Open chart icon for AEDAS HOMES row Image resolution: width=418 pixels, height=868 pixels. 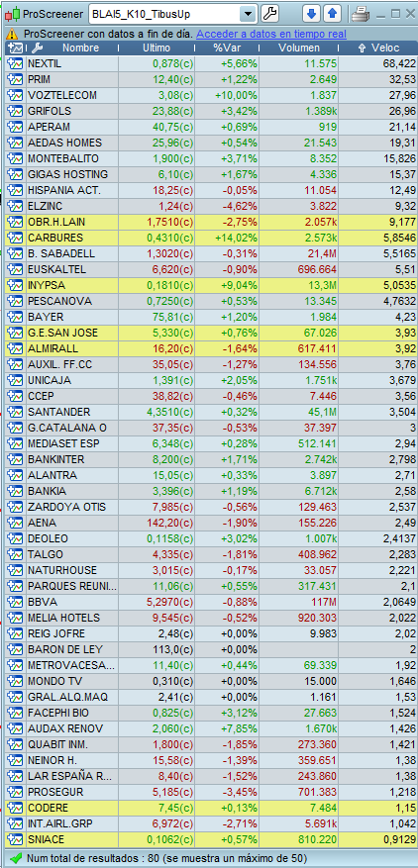pos(15,143)
